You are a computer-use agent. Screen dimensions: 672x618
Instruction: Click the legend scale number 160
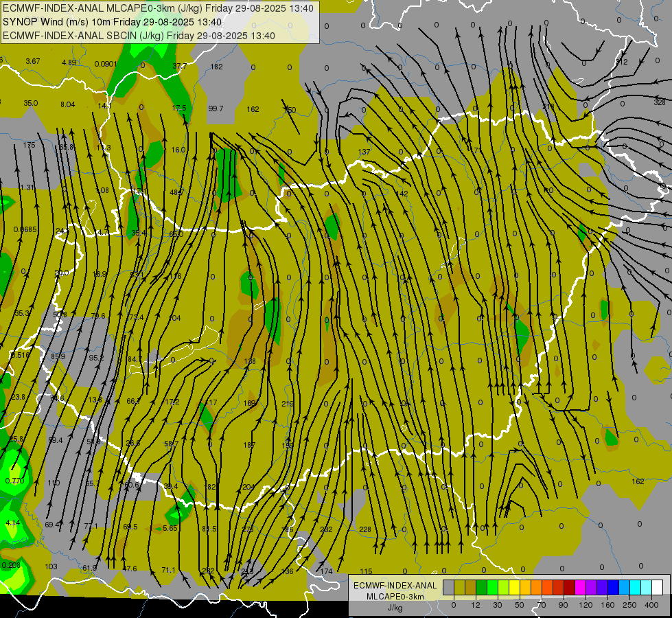tap(607, 605)
